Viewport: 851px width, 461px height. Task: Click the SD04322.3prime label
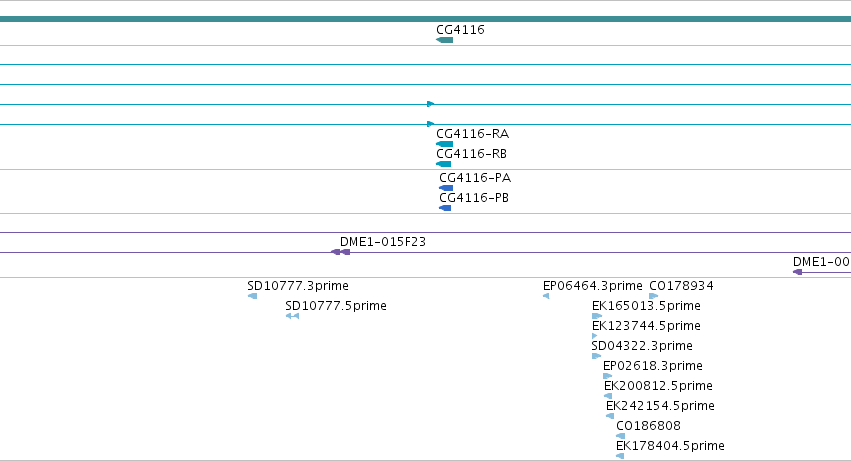tap(642, 346)
